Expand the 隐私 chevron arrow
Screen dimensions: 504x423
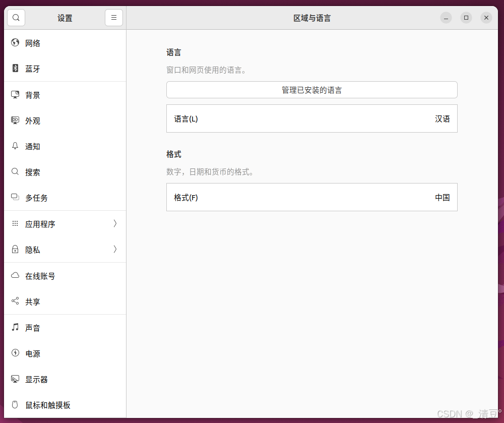pyautogui.click(x=115, y=250)
